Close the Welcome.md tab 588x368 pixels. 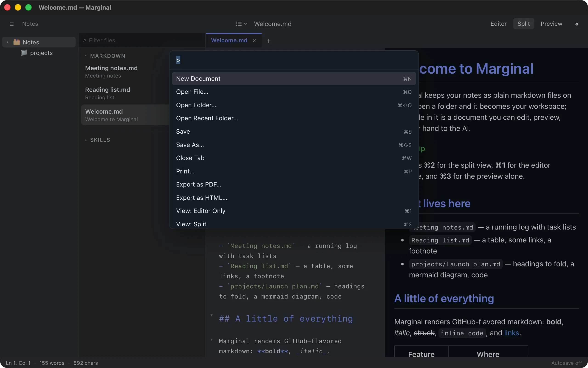(254, 41)
